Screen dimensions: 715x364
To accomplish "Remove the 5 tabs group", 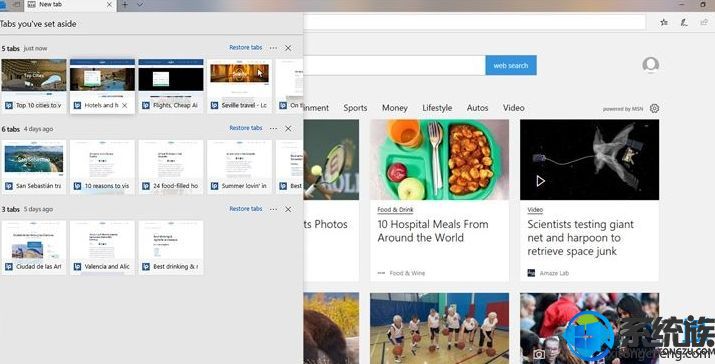I will click(288, 48).
